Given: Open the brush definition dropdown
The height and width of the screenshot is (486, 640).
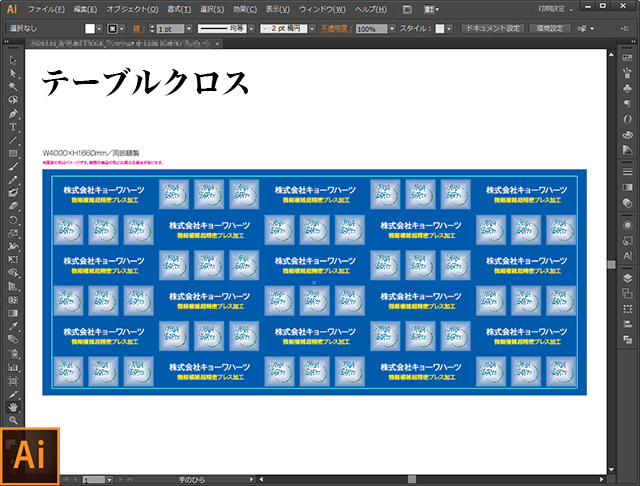Looking at the screenshot, I should click(x=312, y=29).
